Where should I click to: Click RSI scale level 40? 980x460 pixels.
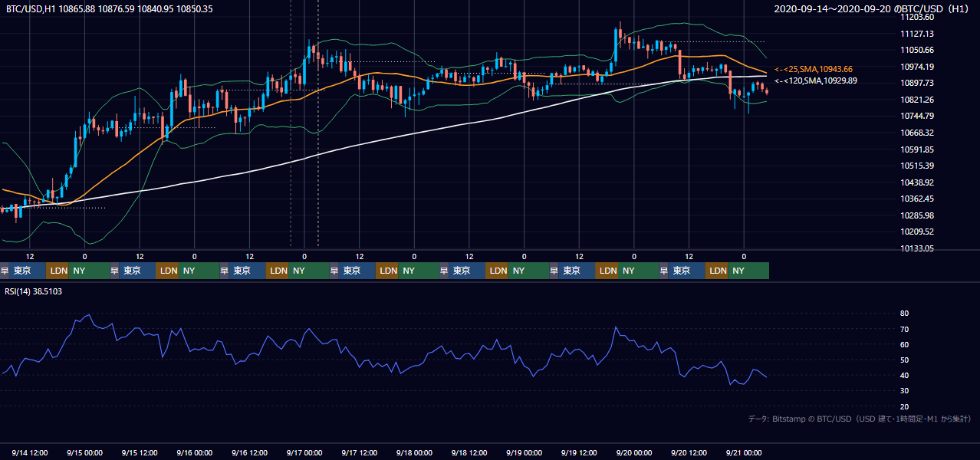[905, 375]
